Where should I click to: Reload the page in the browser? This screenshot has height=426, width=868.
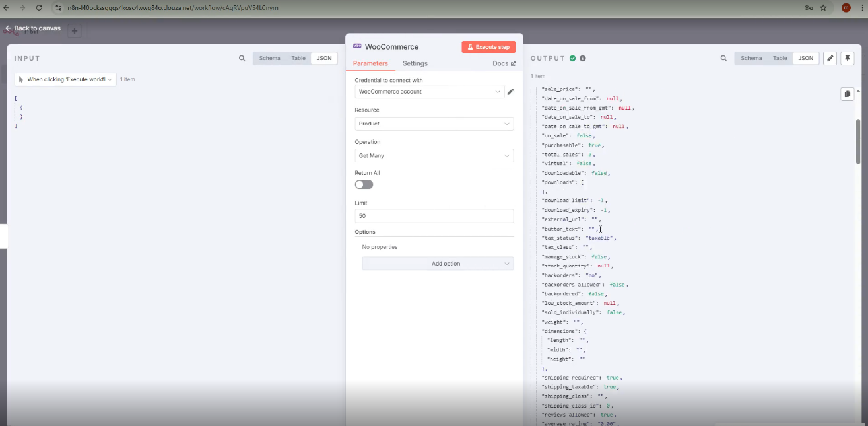[x=39, y=8]
